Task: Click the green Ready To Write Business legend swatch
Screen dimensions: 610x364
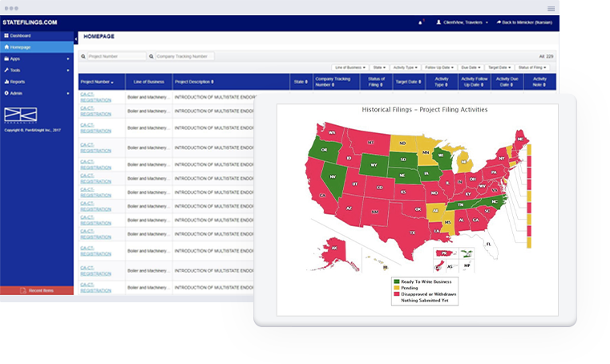Action: click(396, 281)
